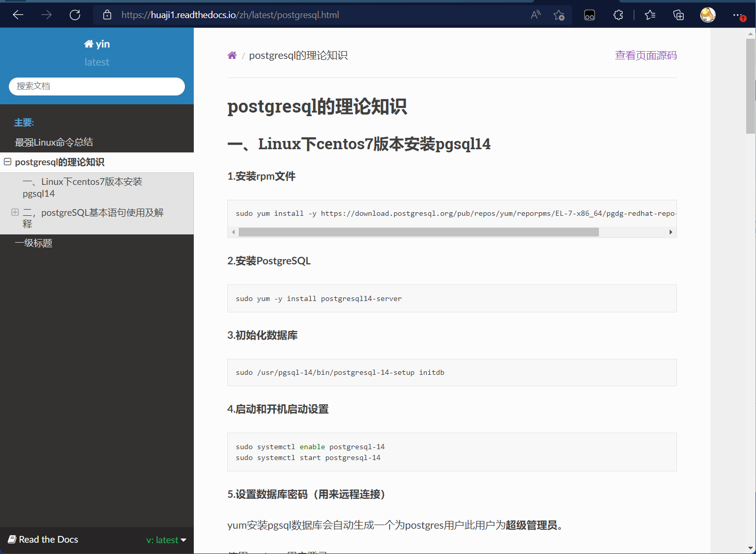Click the postgresql的理论知识 breadcrumb text

[298, 55]
